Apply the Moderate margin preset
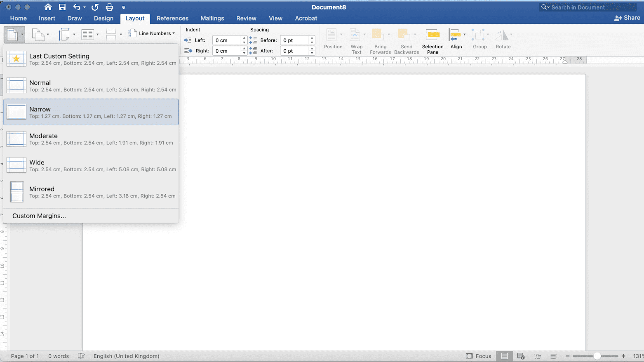The image size is (644, 362). tap(91, 139)
